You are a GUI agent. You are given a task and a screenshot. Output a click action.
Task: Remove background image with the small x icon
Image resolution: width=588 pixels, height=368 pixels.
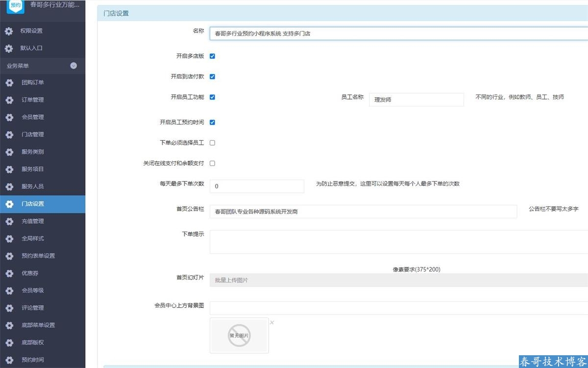tap(272, 322)
